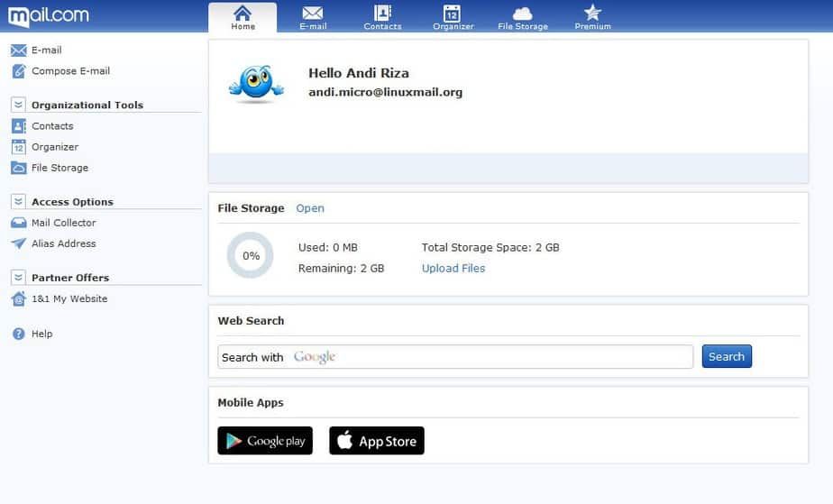The width and height of the screenshot is (833, 504).
Task: Click the E-mail envelope icon in sidebar
Action: point(18,50)
